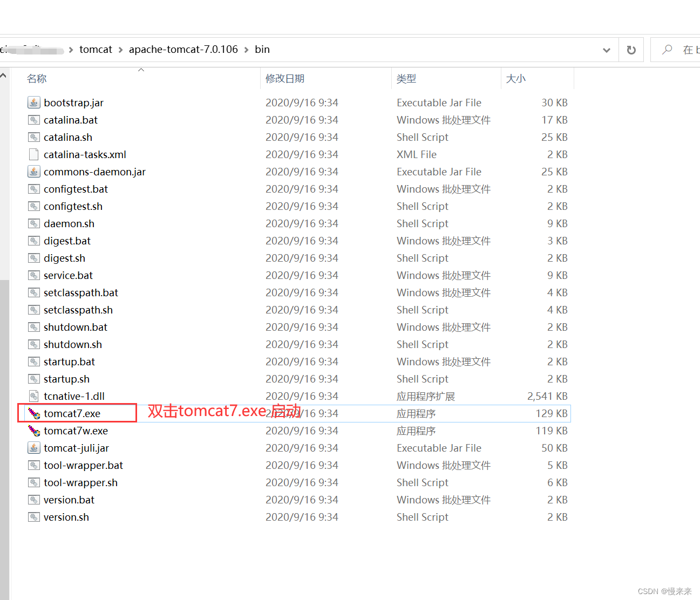
Task: Click the tool-wrapper.bat file icon
Action: (34, 465)
